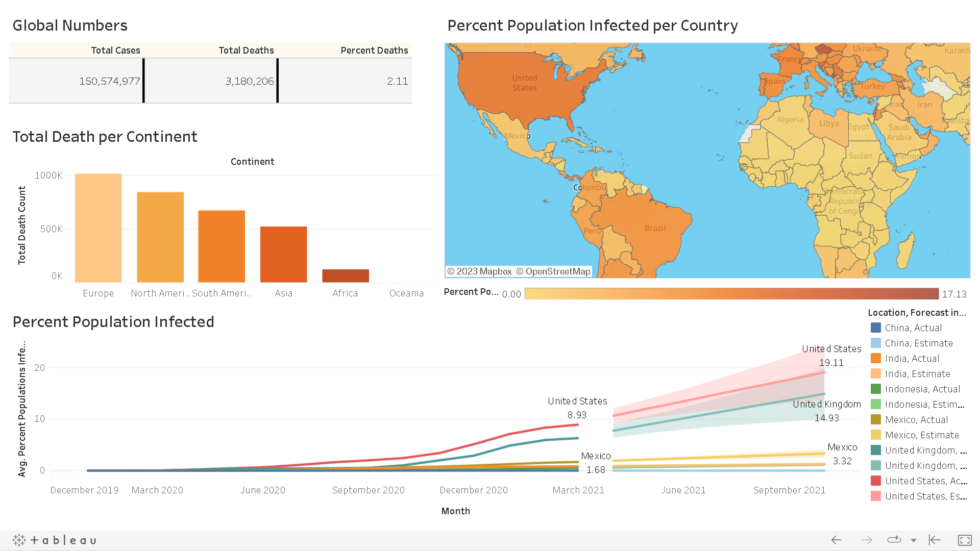Viewport: 980px width, 551px height.
Task: Click the percent population color gradient bar
Action: (x=731, y=294)
